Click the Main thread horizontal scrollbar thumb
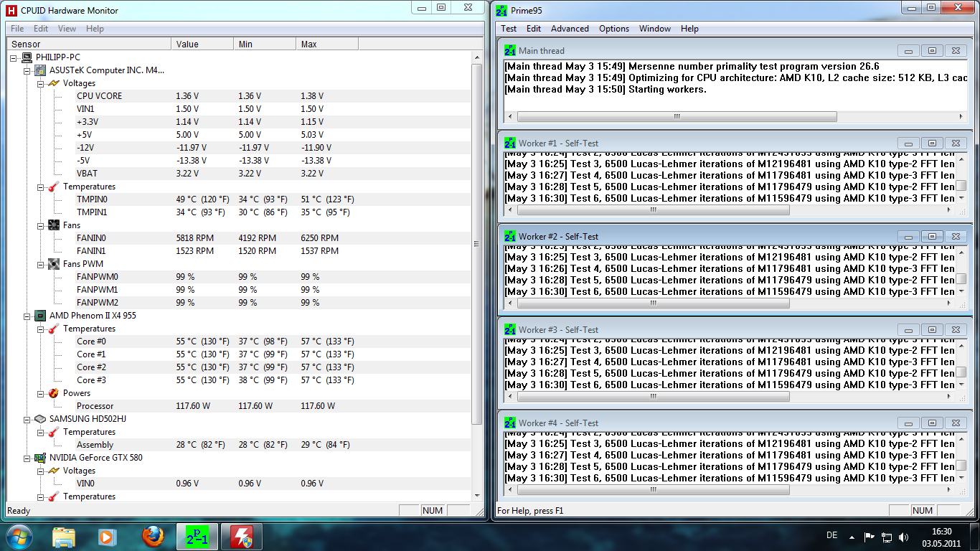 click(677, 116)
